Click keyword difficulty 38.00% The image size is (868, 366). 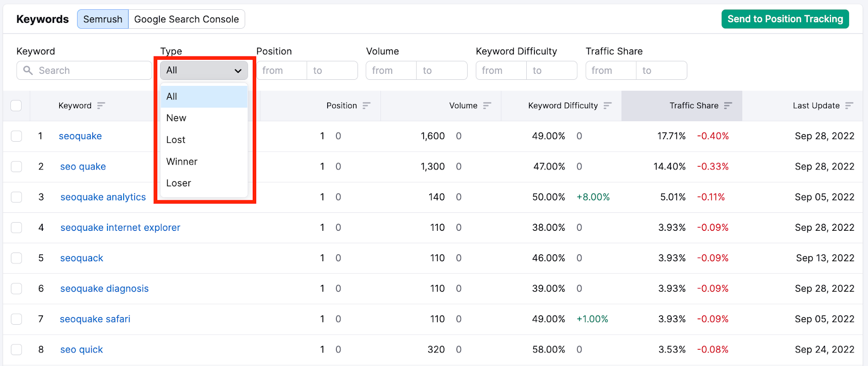[548, 227]
